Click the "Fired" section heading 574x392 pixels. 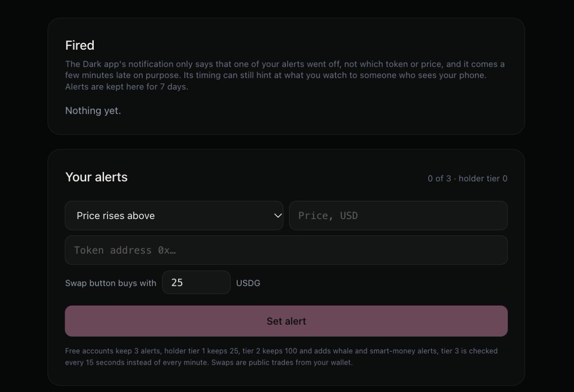(80, 45)
